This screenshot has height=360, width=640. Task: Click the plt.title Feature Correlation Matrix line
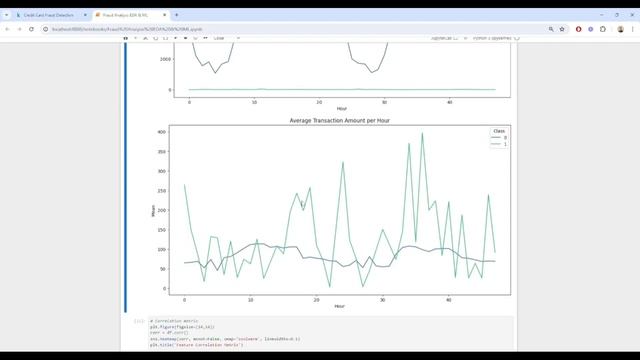coord(196,345)
